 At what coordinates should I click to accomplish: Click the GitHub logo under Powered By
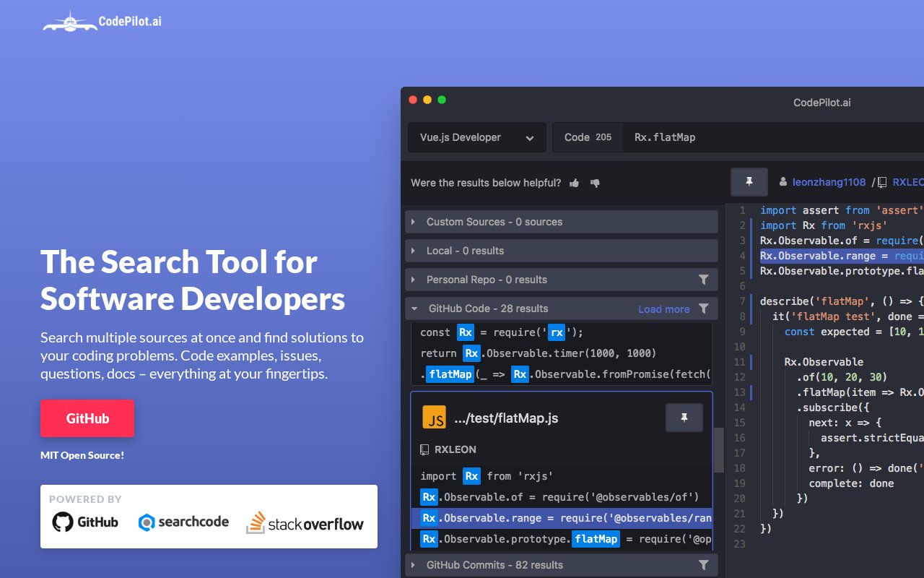click(85, 522)
